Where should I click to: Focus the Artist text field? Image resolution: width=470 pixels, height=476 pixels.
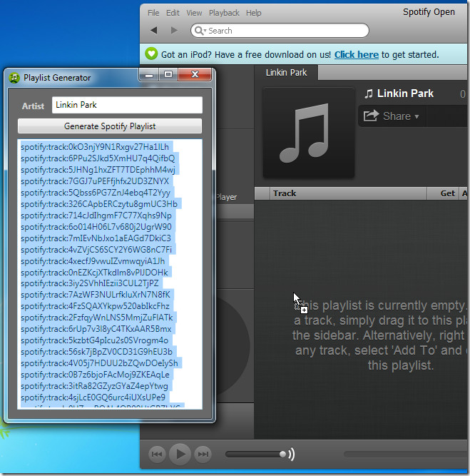tap(127, 106)
